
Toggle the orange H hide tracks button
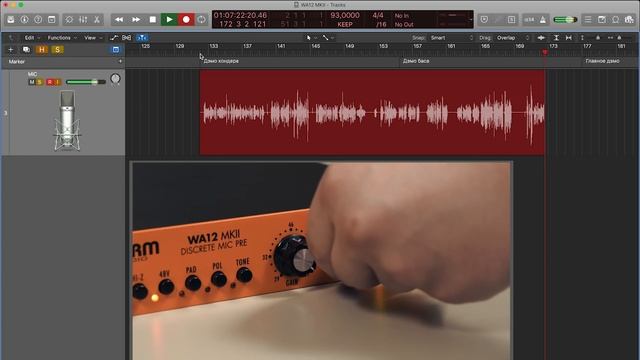click(x=42, y=50)
